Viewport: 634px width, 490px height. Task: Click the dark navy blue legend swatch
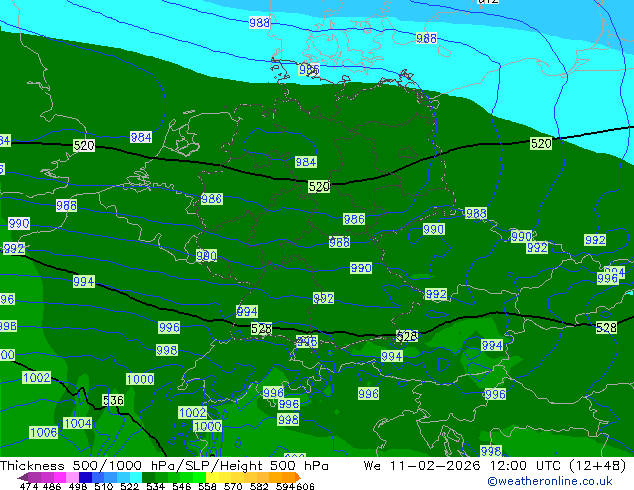[85, 477]
